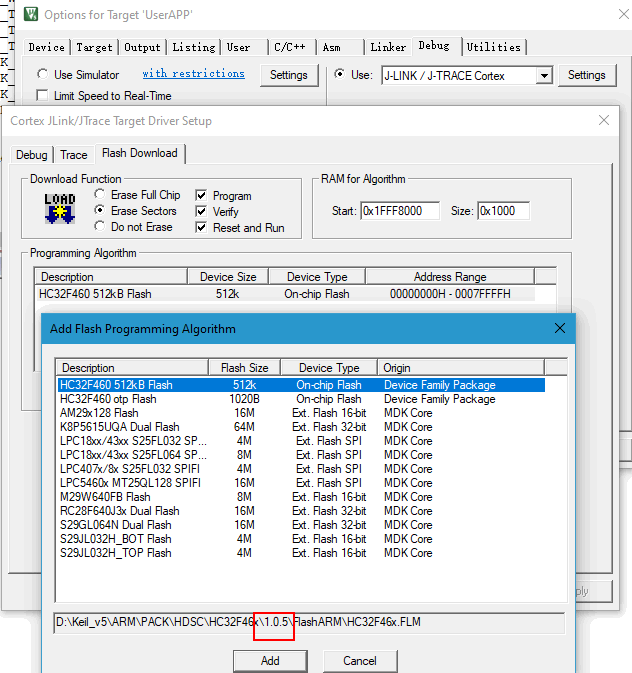This screenshot has width=632, height=673.
Task: Sort by Origin column header
Action: tap(461, 368)
